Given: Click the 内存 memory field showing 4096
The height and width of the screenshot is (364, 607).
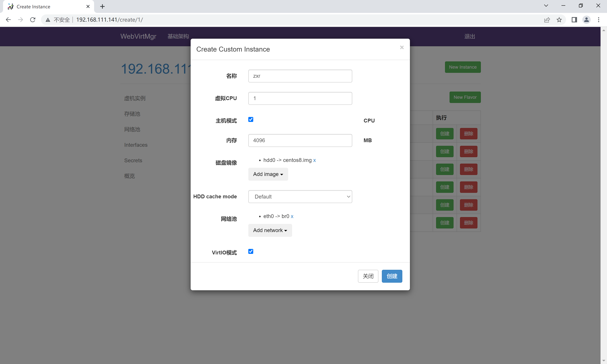Looking at the screenshot, I should pyautogui.click(x=300, y=140).
